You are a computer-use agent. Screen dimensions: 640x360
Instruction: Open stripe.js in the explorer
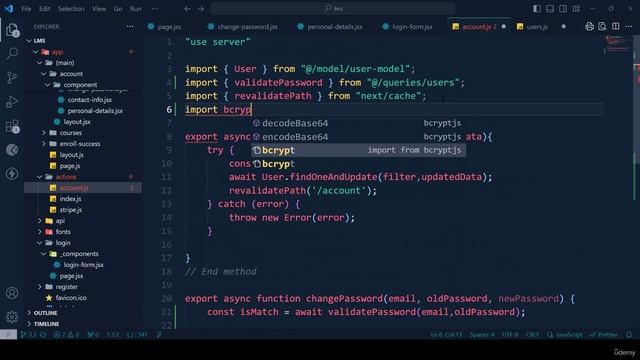(70, 210)
